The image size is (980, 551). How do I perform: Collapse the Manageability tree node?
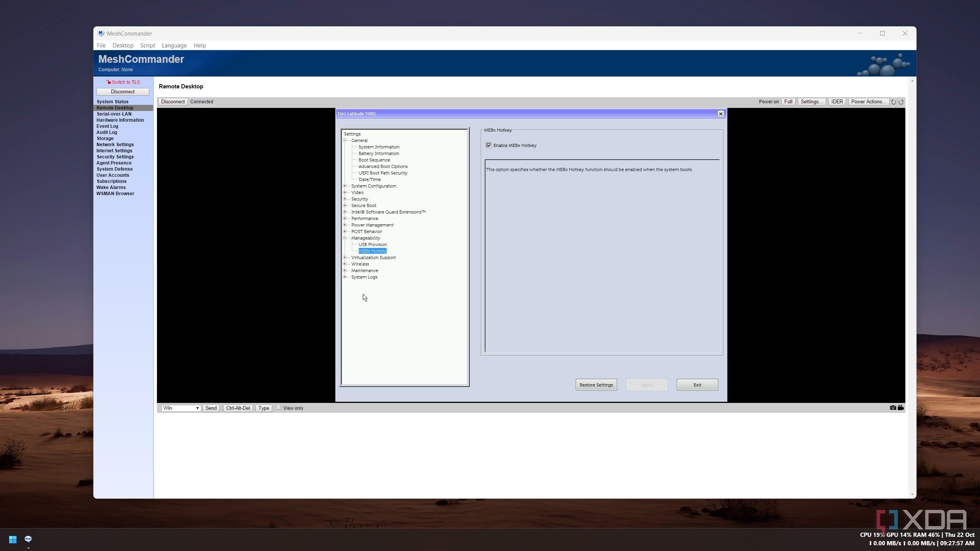click(x=345, y=238)
